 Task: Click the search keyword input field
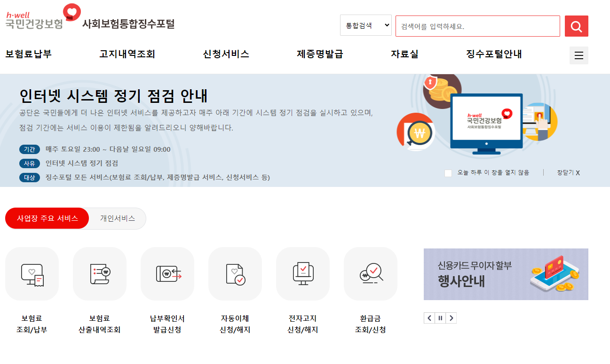(477, 26)
